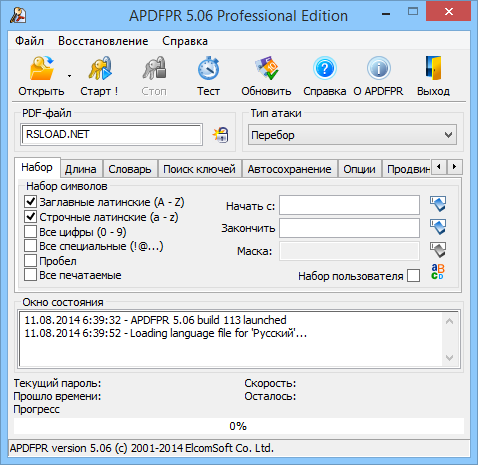This screenshot has width=478, height=465.
Task: Switch to the Продвинутые tab
Action: tap(408, 169)
